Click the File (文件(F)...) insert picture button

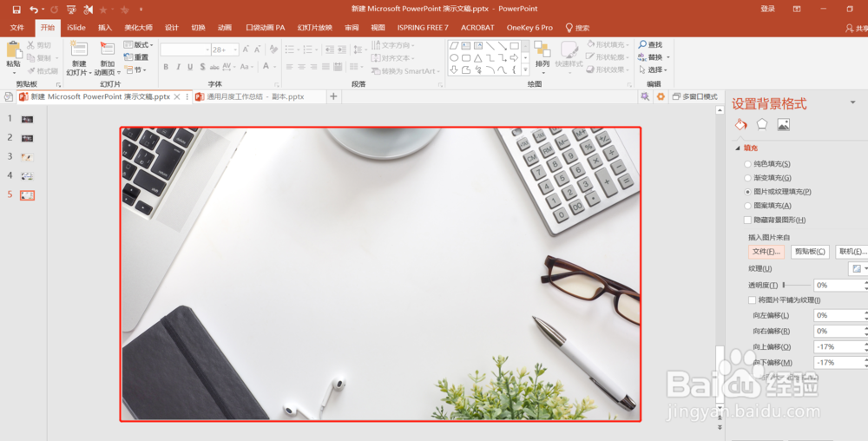[766, 252]
